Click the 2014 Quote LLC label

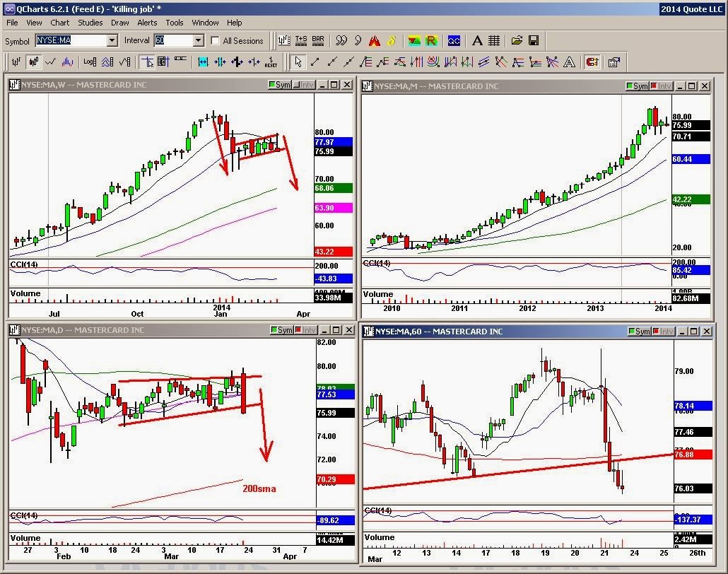point(692,8)
